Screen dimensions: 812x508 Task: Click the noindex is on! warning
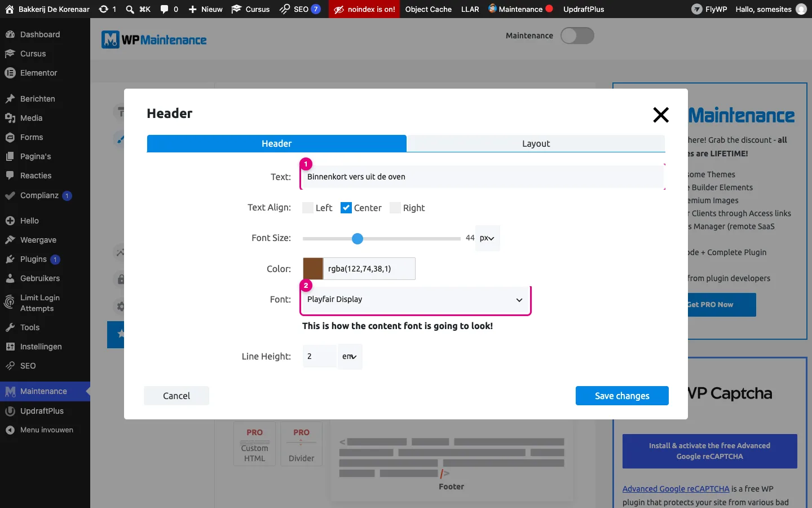coord(364,9)
